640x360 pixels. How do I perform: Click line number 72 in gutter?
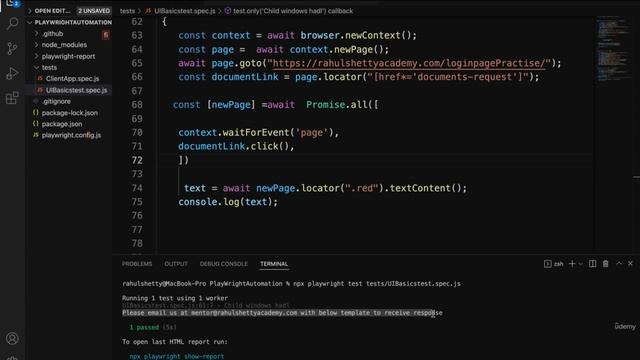[x=137, y=160]
